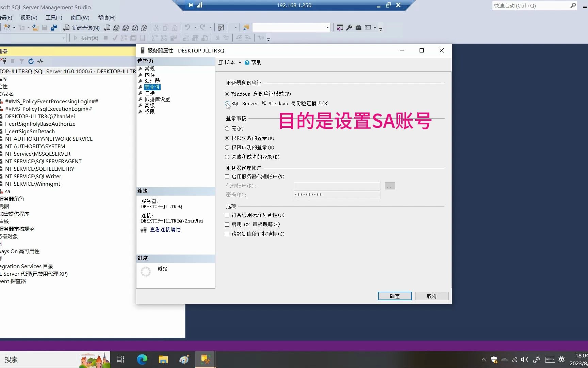Image resolution: width=588 pixels, height=368 pixels.
Task: Click the volume speaker tray icon
Action: click(525, 359)
